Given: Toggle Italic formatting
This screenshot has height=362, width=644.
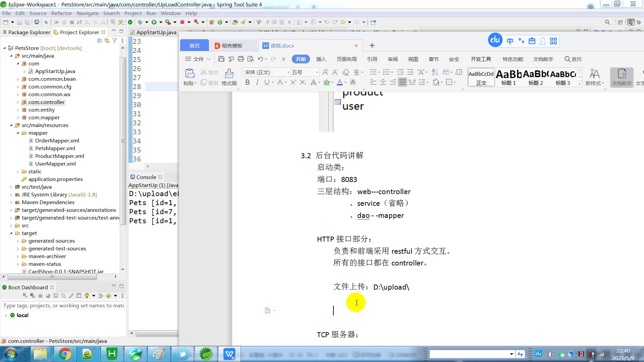Looking at the screenshot, I should [257, 82].
